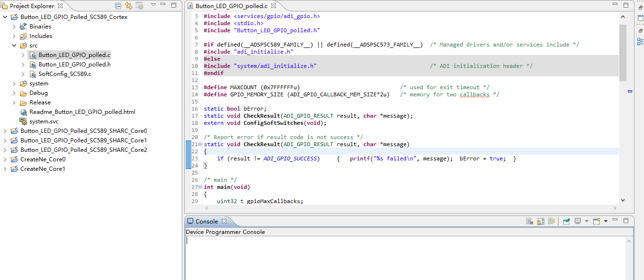Pin the Console view
The height and width of the screenshot is (280, 644).
click(566, 221)
